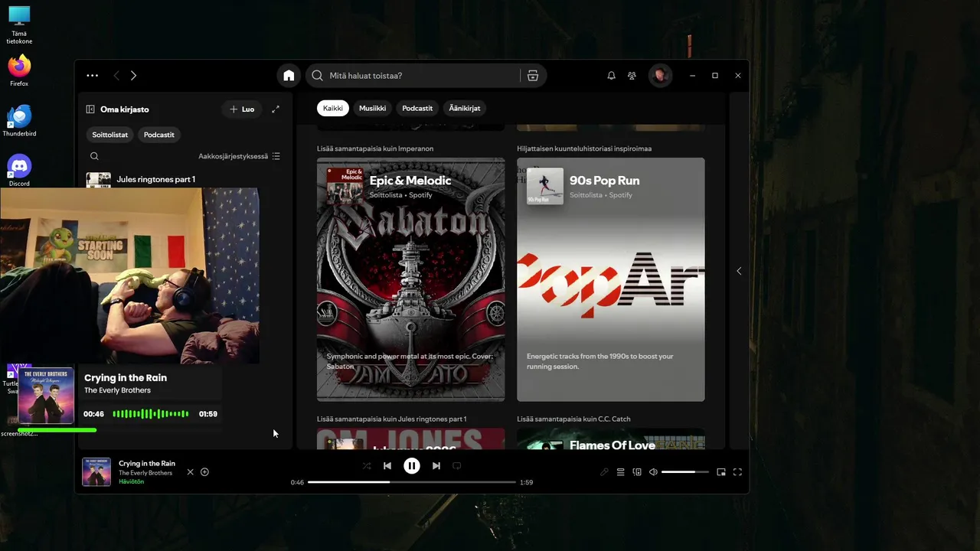Open Friend Activity icon
980x551 pixels.
pyautogui.click(x=632, y=76)
